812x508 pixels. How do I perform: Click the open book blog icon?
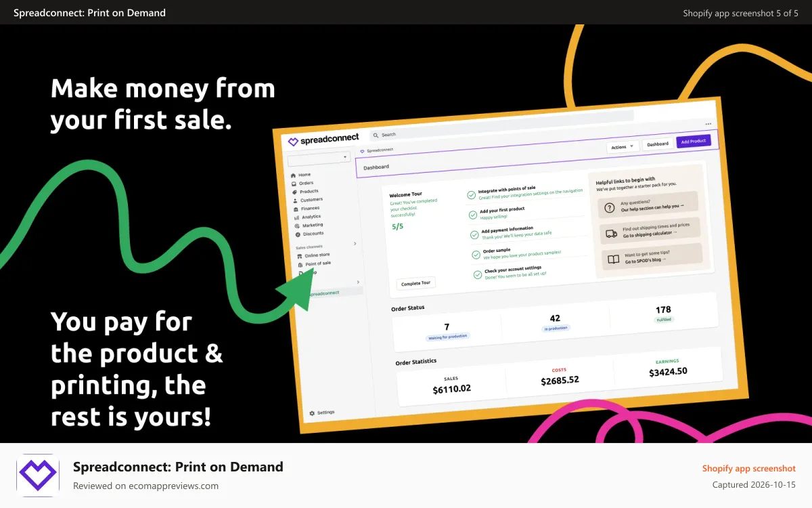613,259
